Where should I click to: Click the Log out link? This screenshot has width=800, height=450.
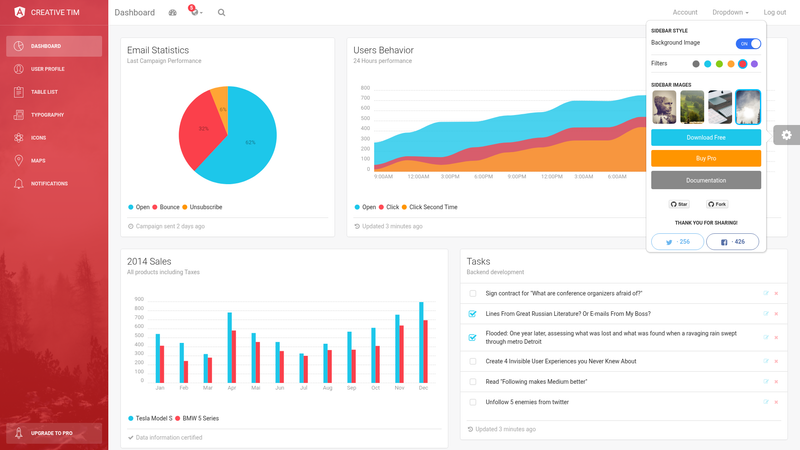pos(774,12)
